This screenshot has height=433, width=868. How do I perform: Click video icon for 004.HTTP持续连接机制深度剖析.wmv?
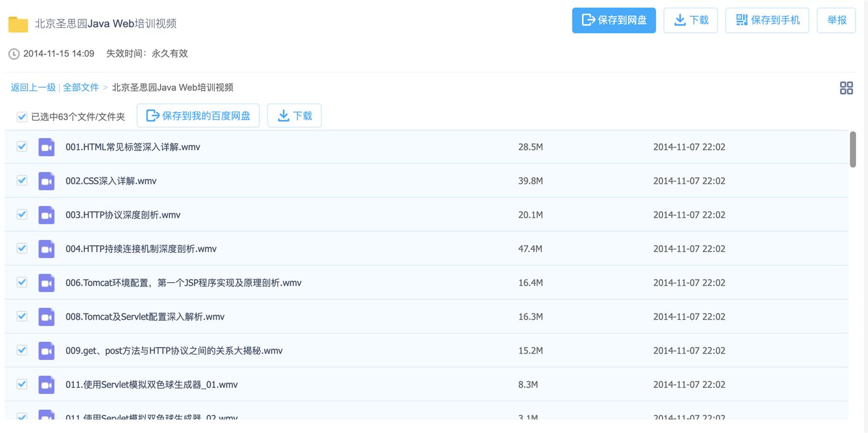coord(46,249)
